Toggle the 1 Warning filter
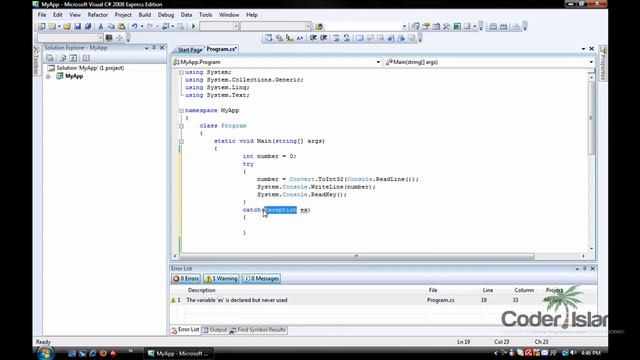Screen dimensions: 640x360 pos(221,278)
